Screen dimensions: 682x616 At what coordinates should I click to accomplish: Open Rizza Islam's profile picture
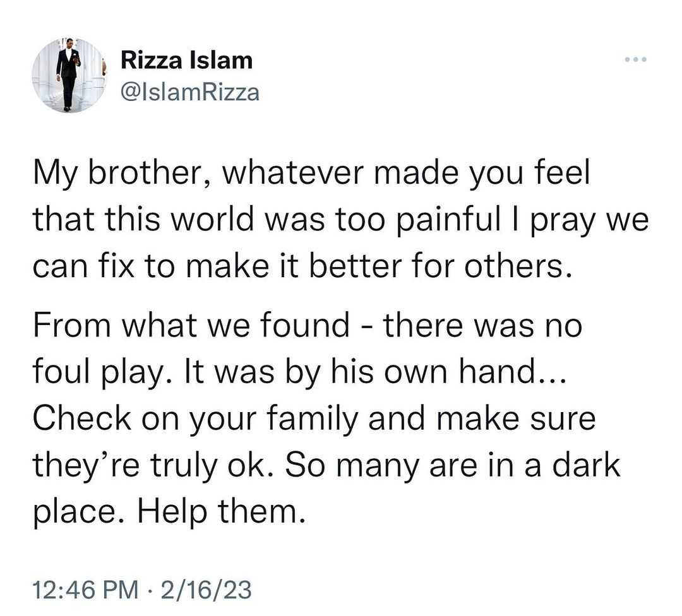pyautogui.click(x=69, y=75)
